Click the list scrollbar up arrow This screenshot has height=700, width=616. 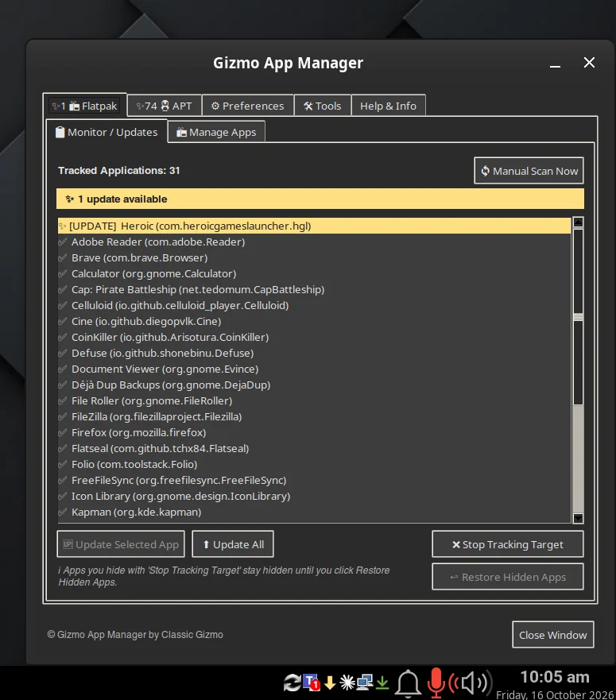point(578,222)
